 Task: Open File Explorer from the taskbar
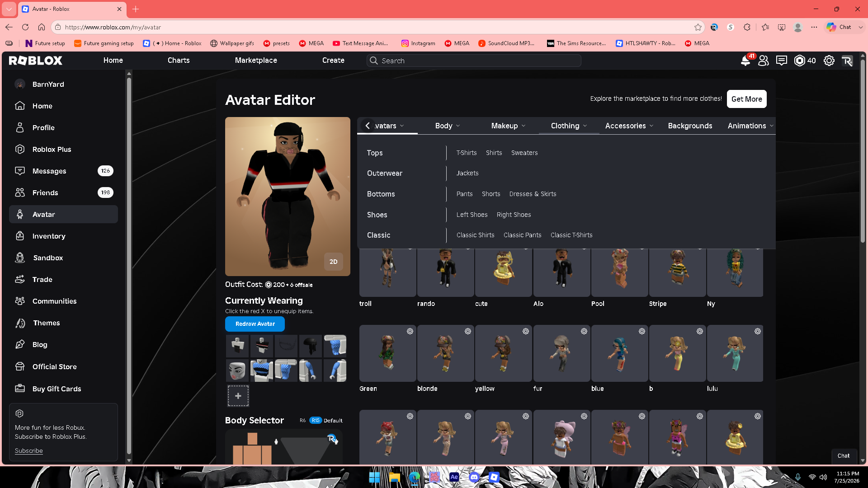tap(395, 477)
